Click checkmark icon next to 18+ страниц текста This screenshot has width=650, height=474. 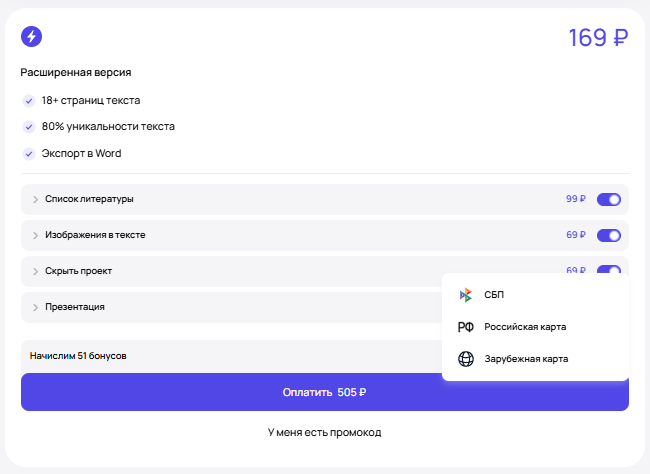[28, 100]
